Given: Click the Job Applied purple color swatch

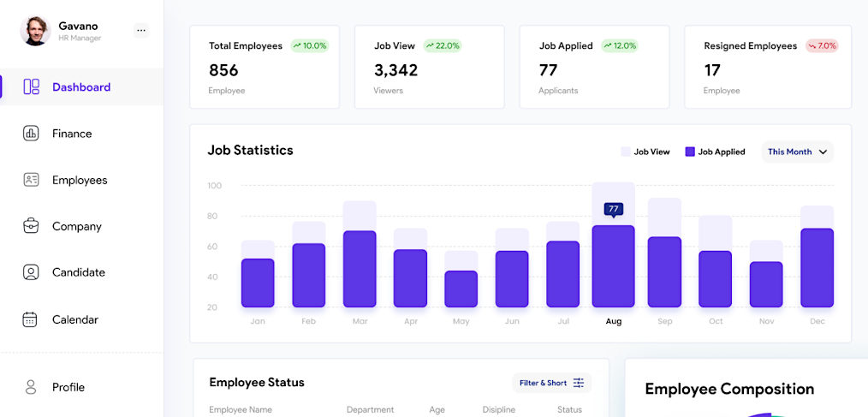Looking at the screenshot, I should [690, 152].
